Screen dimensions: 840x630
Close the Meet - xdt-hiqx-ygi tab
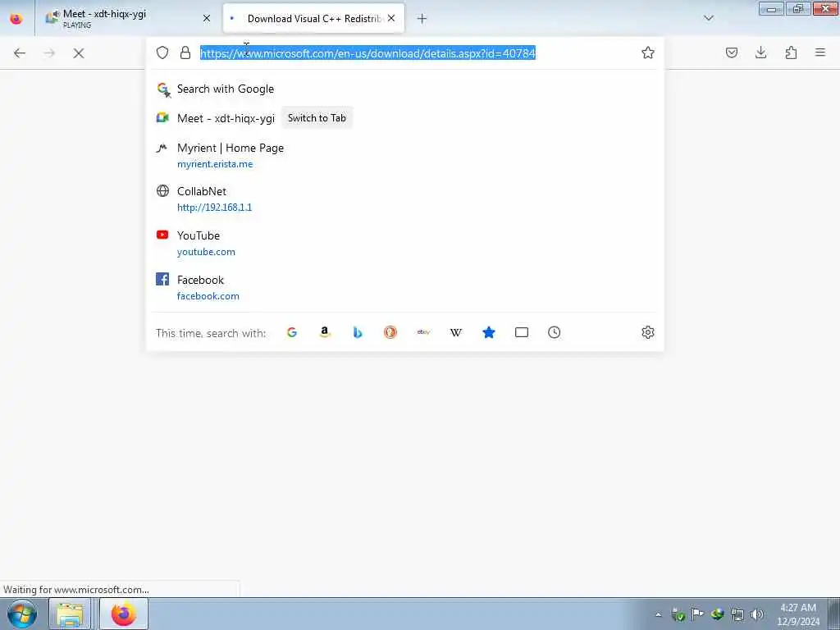(207, 18)
